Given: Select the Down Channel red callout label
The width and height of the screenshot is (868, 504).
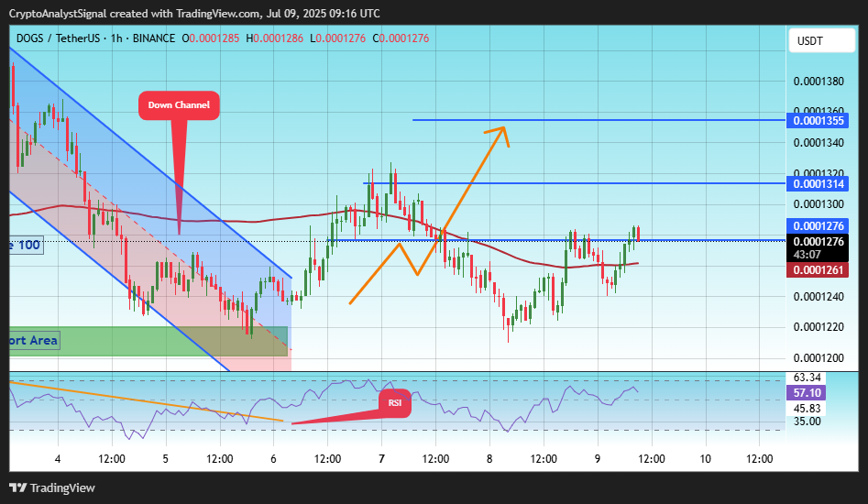Looking at the screenshot, I should point(179,105).
